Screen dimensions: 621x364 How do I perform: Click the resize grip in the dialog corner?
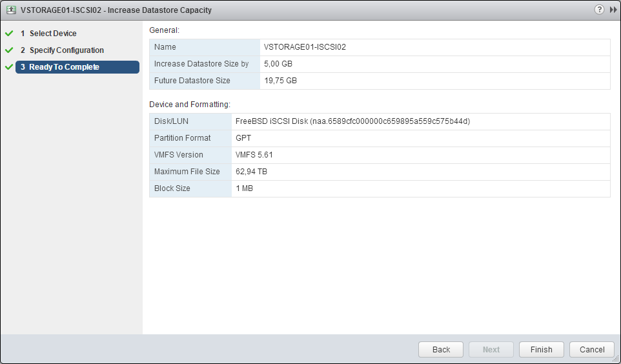coord(616,359)
